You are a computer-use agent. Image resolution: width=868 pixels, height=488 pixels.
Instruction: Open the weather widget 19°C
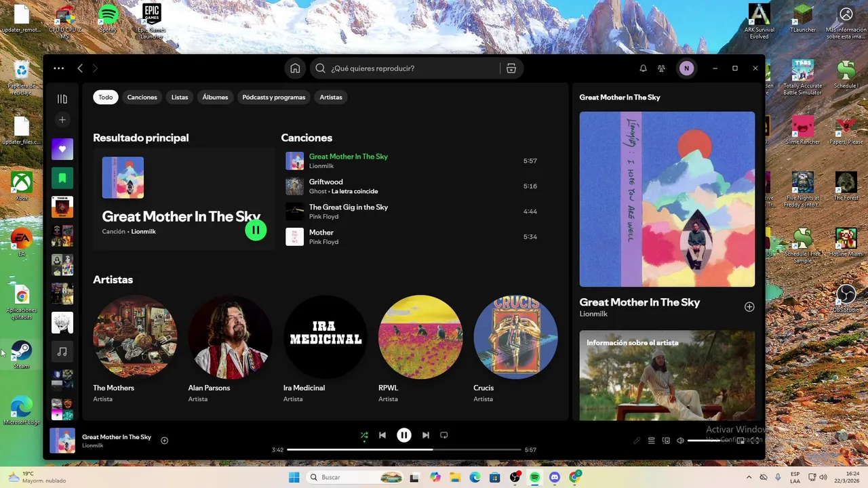click(x=37, y=478)
